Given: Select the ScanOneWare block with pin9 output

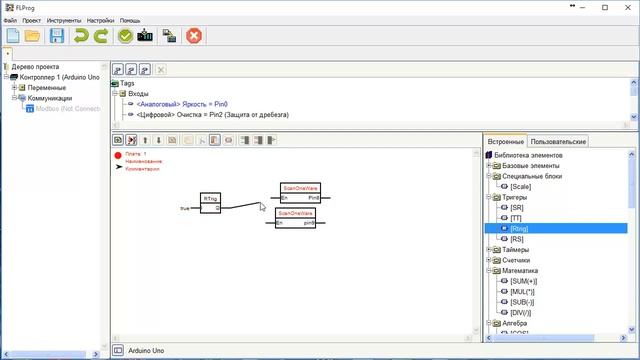Looking at the screenshot, I should (x=295, y=218).
